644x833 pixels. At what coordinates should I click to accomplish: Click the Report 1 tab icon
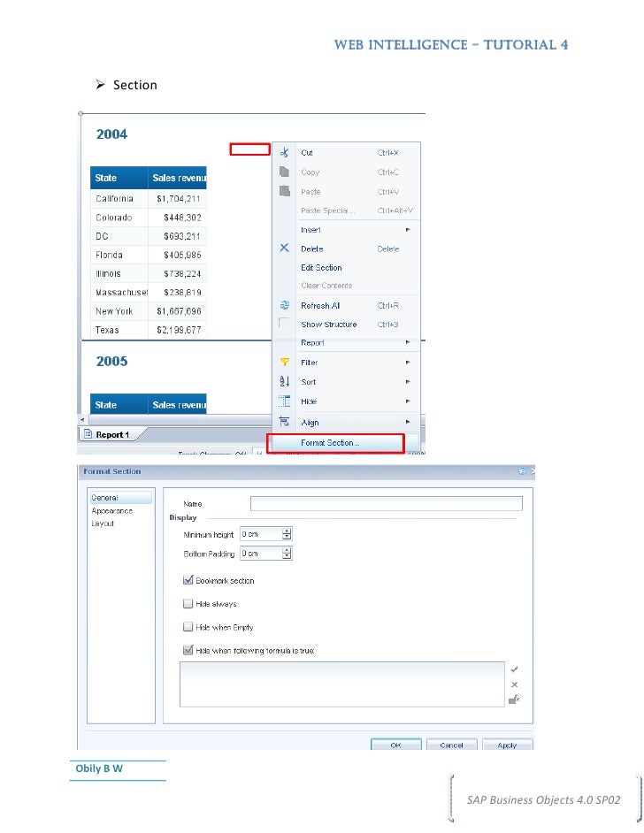click(88, 434)
